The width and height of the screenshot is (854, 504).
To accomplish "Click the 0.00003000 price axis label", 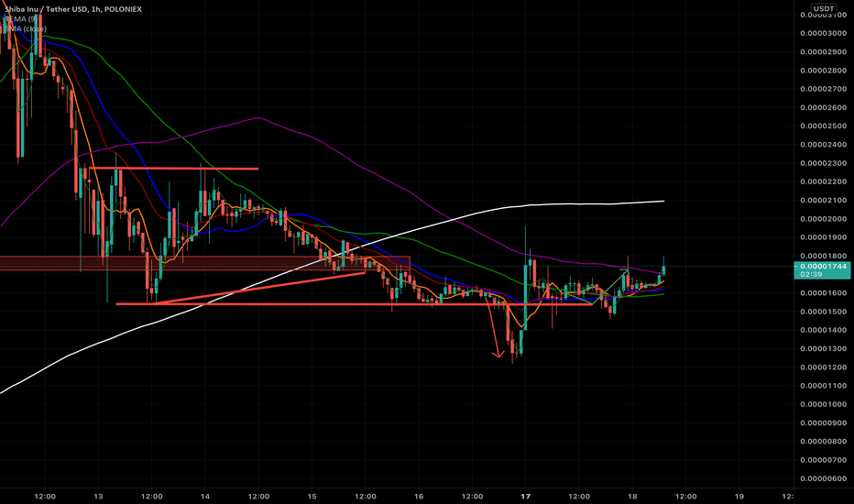I will click(823, 34).
